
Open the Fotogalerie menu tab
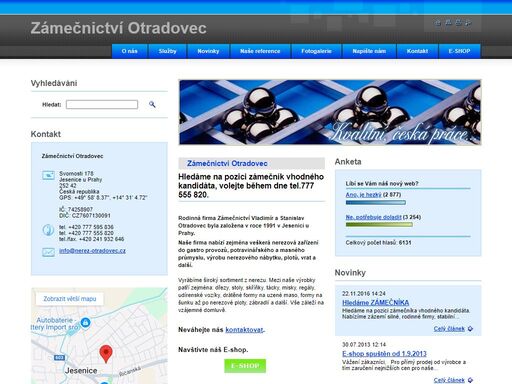click(x=316, y=51)
